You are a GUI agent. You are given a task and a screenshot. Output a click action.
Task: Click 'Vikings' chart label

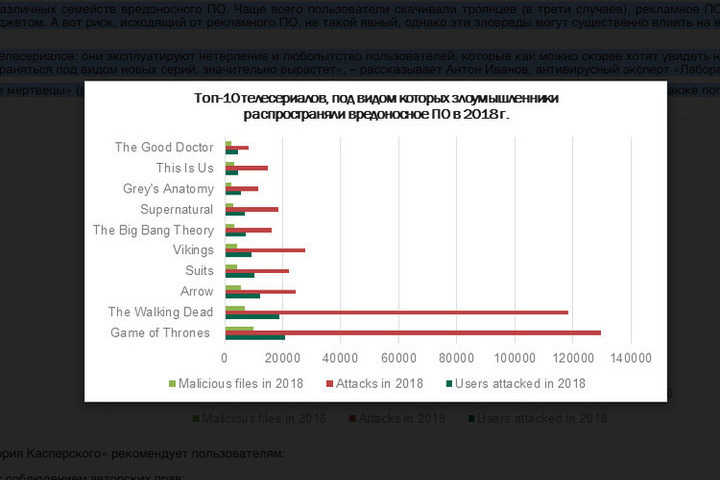193,250
